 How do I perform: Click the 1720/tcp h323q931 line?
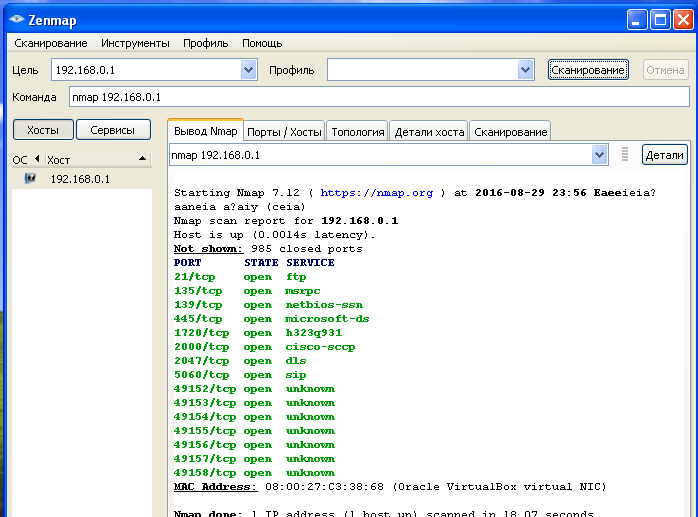(258, 333)
